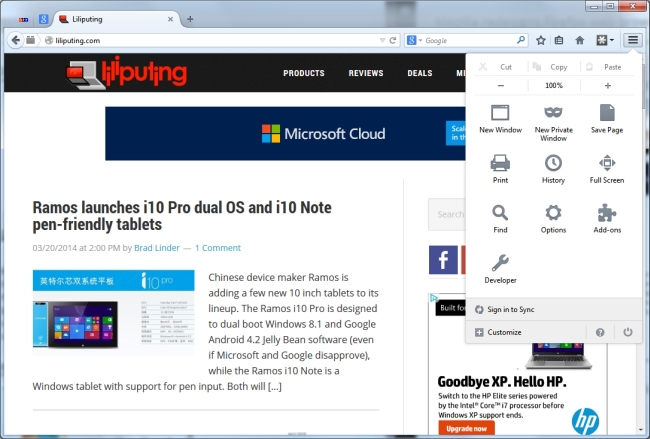Zoom in with the plus button
Viewport: 650px width, 439px height.
pos(608,85)
